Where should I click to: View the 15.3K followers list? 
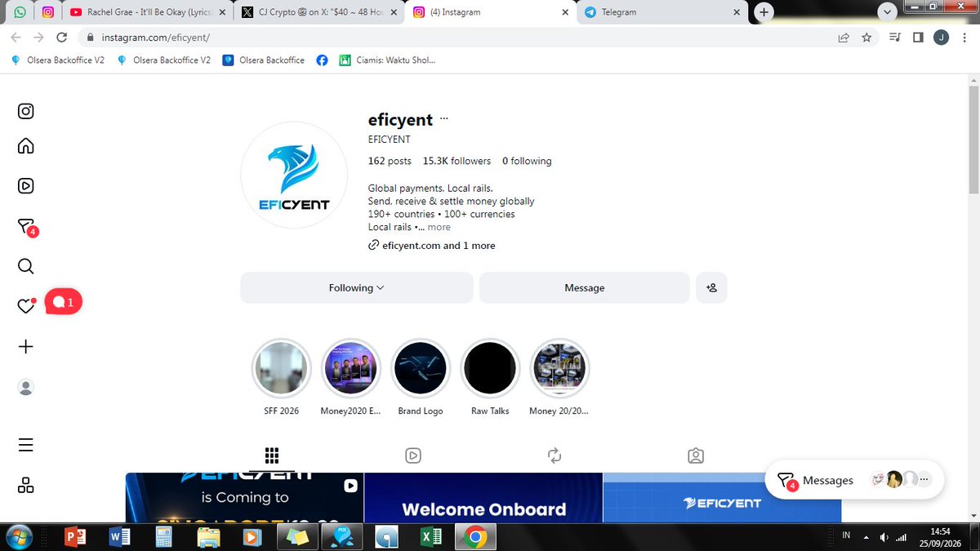(457, 161)
